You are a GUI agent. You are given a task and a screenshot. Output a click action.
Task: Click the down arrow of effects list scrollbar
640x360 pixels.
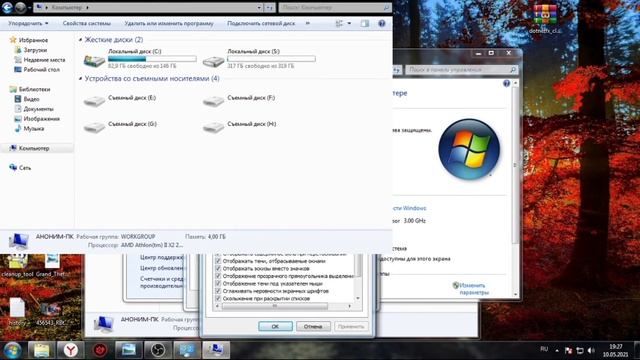click(358, 298)
